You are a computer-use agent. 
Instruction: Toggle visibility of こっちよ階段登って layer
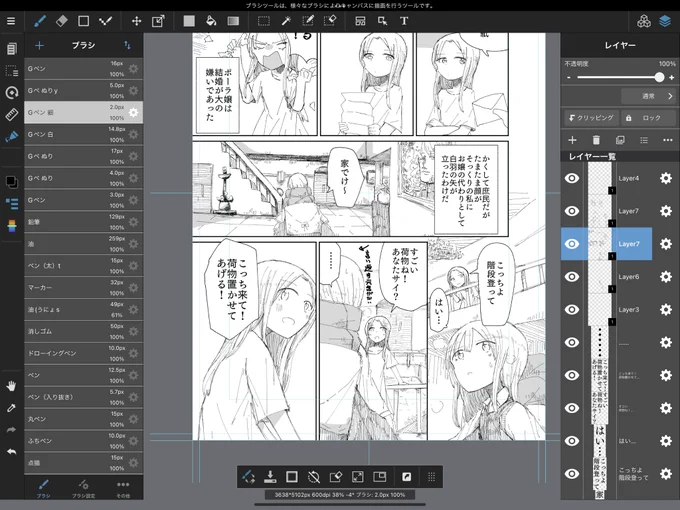(x=572, y=474)
